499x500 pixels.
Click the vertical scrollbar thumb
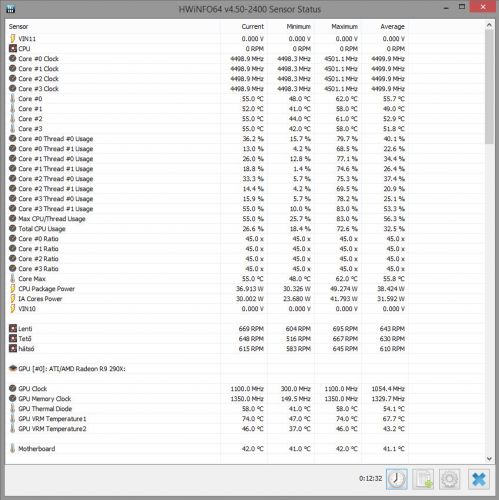pyautogui.click(x=489, y=87)
